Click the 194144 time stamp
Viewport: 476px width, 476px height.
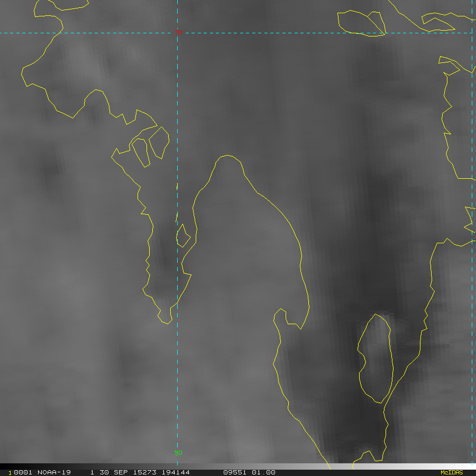172,472
